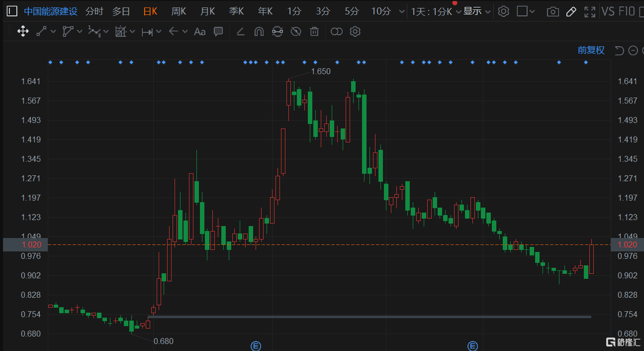The width and height of the screenshot is (644, 351).
Task: Take a chart screenshot with camera icon
Action: point(552,11)
